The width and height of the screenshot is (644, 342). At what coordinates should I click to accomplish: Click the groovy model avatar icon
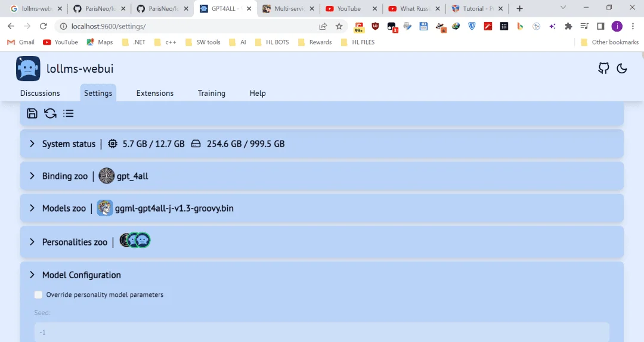point(105,208)
